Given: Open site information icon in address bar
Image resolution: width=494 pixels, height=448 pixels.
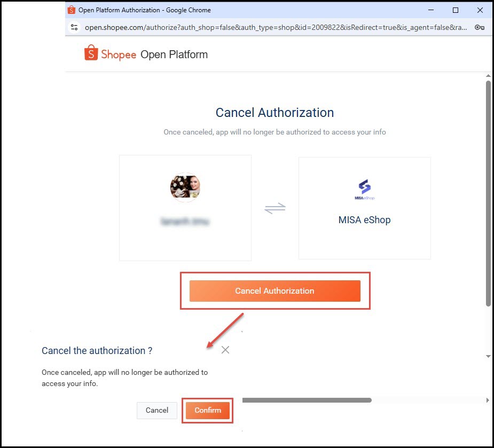Looking at the screenshot, I should point(74,27).
